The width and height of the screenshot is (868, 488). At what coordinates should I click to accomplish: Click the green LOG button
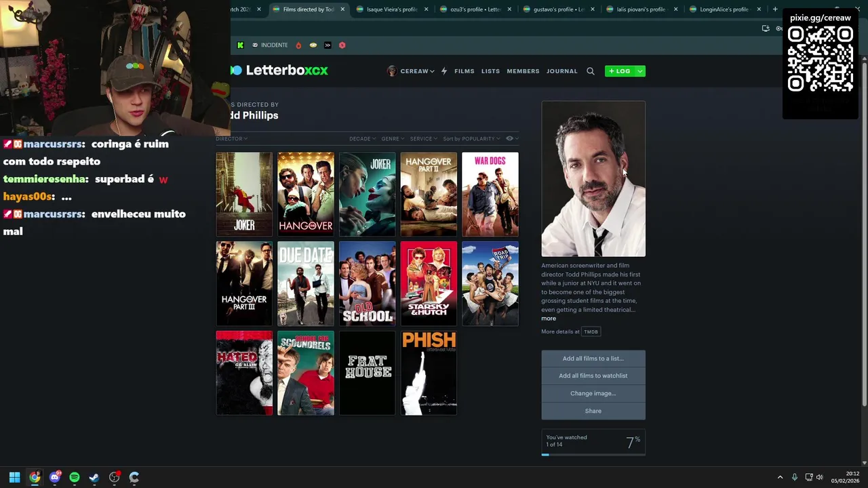click(620, 71)
